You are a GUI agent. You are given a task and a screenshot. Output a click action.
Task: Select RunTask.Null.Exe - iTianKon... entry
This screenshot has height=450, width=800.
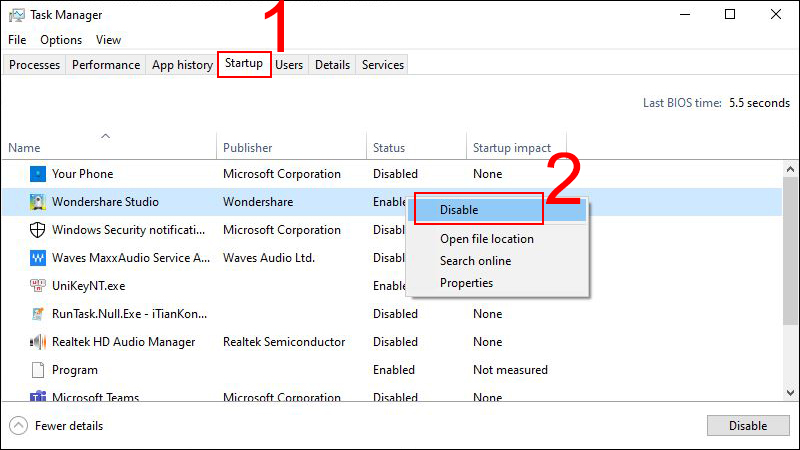[x=130, y=314]
